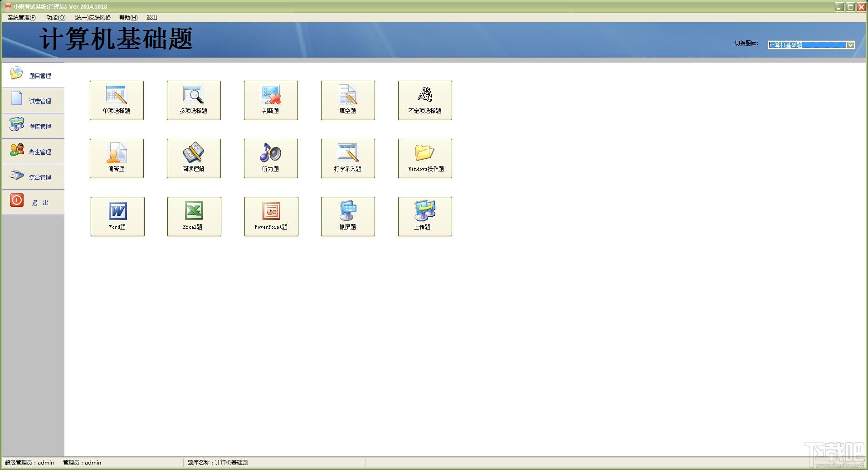Click the red 退出 sidebar button
This screenshot has width=868, height=470.
point(17,201)
